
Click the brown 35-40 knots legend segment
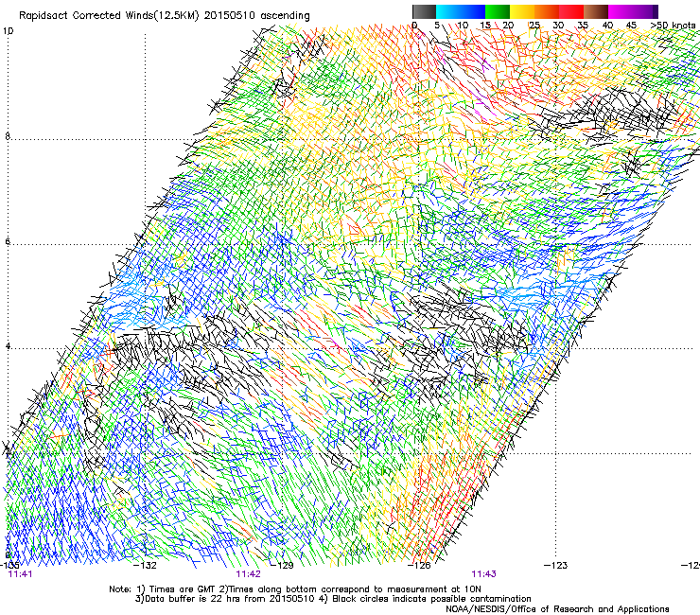pyautogui.click(x=596, y=11)
